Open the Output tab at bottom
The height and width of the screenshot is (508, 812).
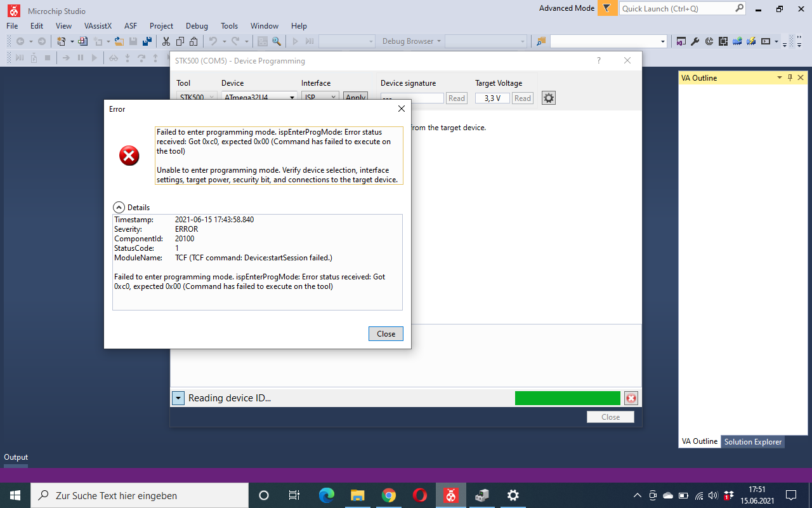pyautogui.click(x=16, y=457)
